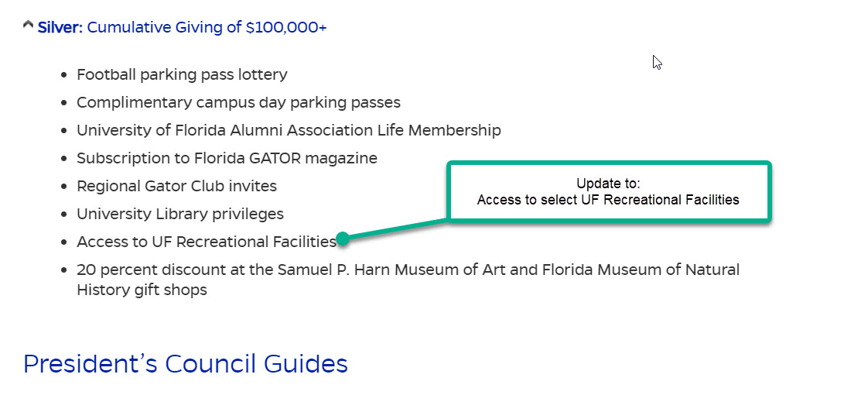Click the bullet dot beside University Library privileges
The width and height of the screenshot is (868, 395).
point(65,215)
